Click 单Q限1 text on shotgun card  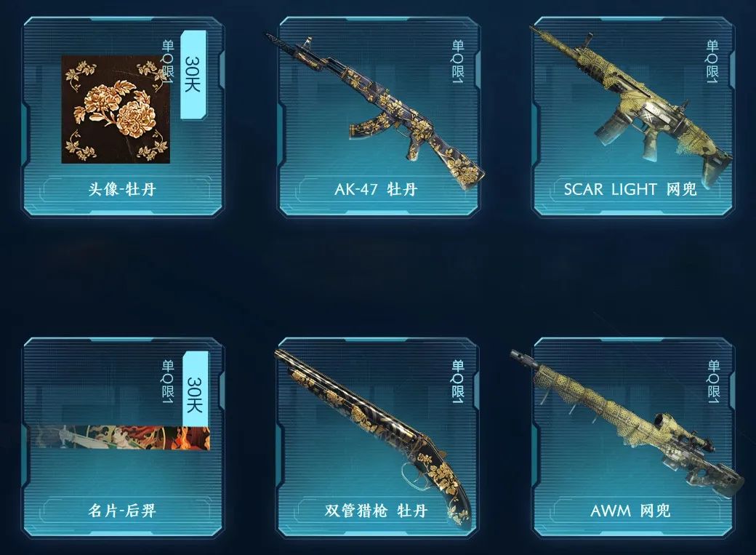(x=458, y=382)
